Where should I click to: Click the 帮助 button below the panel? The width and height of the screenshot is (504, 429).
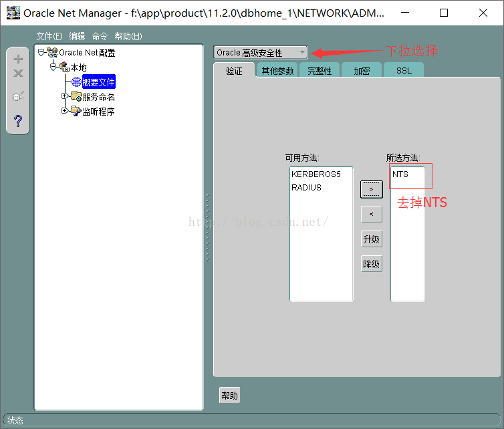[229, 396]
